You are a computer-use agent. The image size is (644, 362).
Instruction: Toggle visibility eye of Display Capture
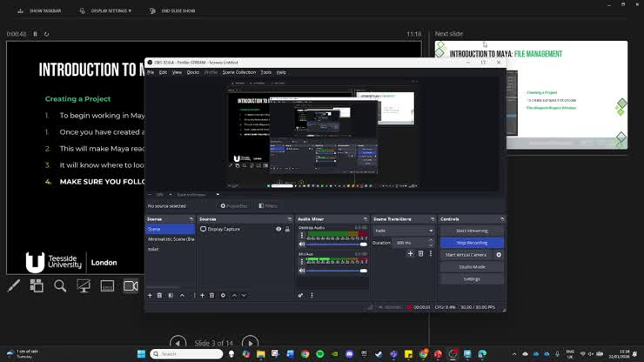[278, 229]
